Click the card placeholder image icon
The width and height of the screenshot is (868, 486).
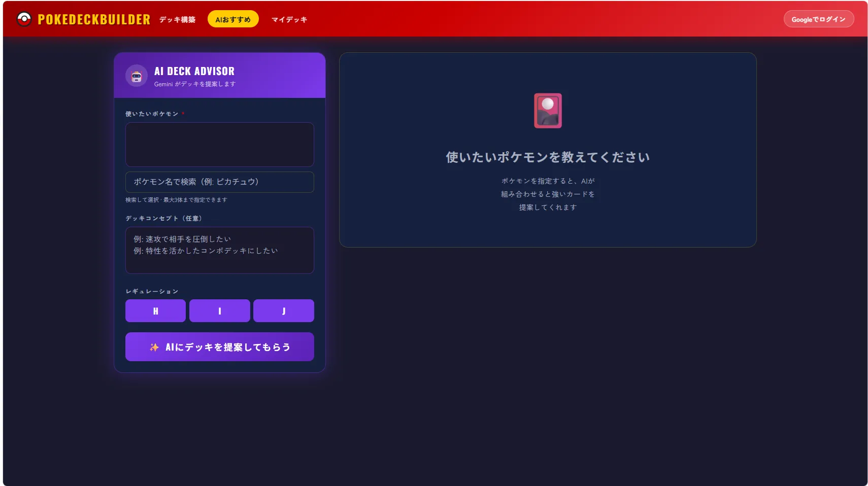tap(548, 110)
